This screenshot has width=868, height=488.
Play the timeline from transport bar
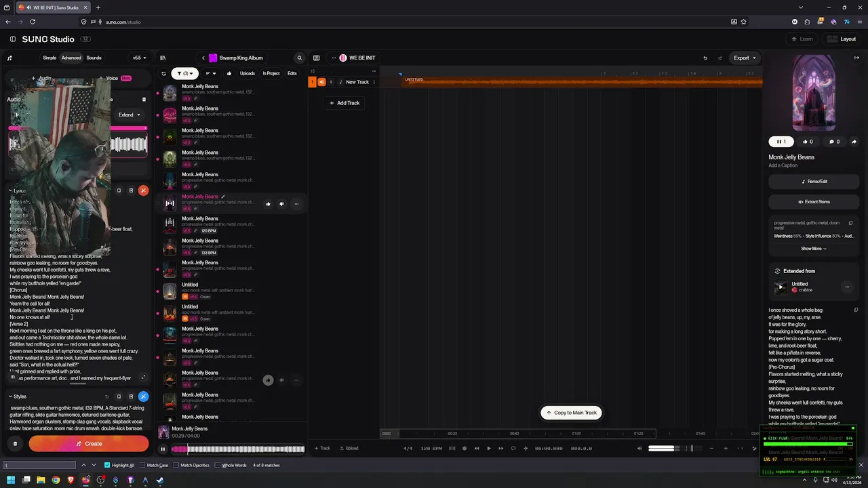[488, 448]
